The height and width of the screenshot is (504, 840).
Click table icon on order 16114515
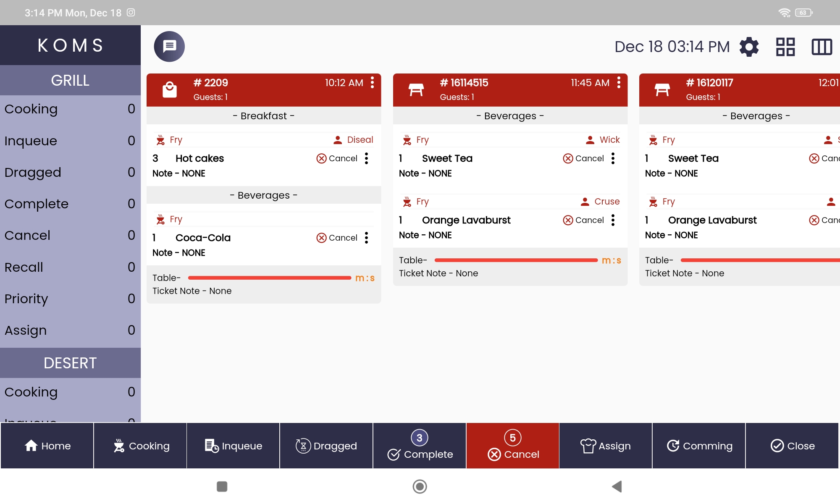[416, 89]
